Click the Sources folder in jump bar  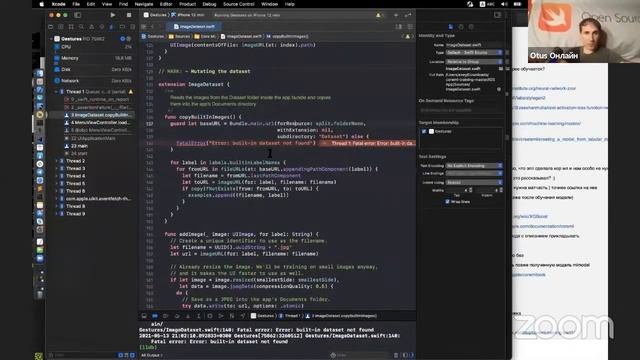coord(180,36)
